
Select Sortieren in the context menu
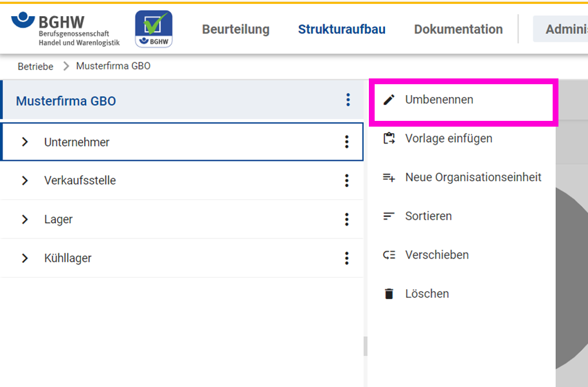[428, 216]
